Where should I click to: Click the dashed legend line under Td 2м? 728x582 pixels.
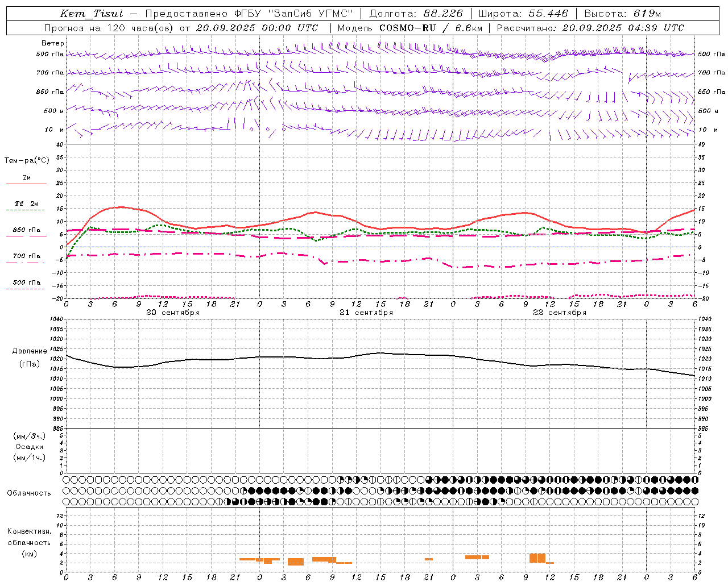click(25, 210)
